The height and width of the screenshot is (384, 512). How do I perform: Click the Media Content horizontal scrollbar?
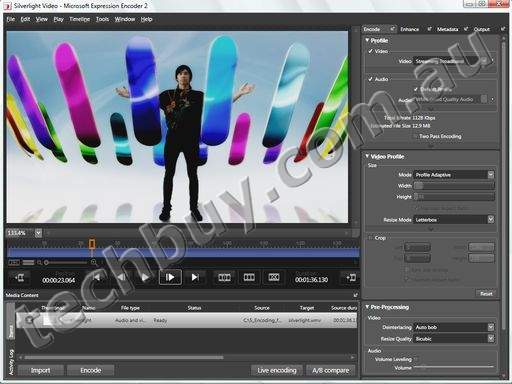tap(124, 357)
